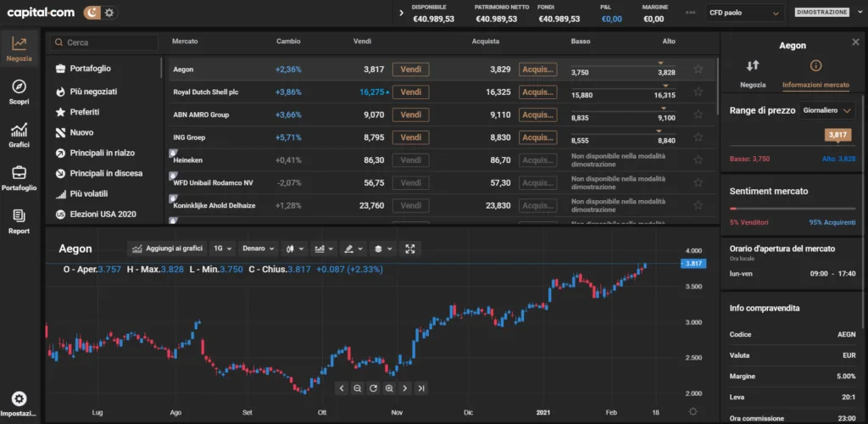Click the DIMOSTRAZIONE mode badge
This screenshot has height=424, width=868.
pyautogui.click(x=821, y=12)
